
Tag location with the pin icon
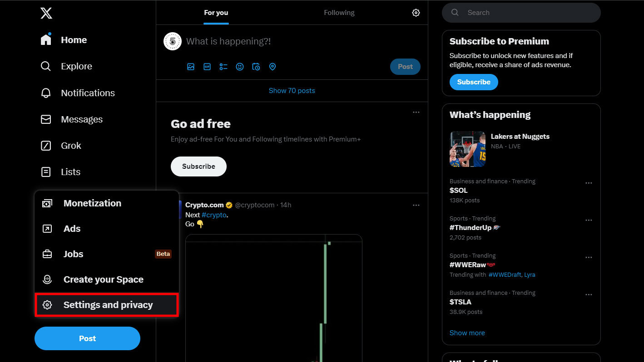pos(272,67)
